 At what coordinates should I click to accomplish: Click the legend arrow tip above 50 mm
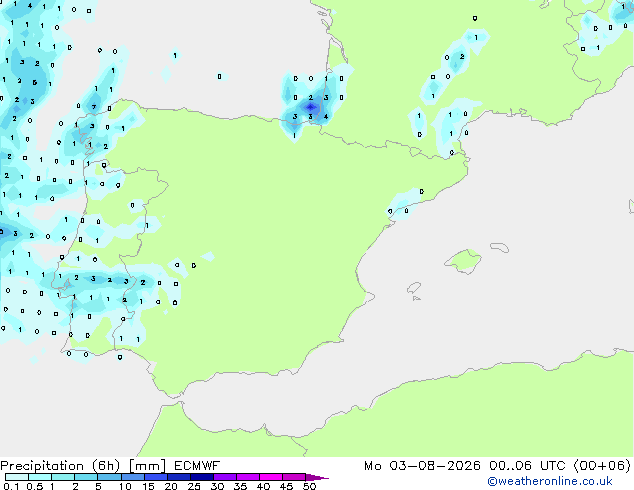click(x=317, y=477)
